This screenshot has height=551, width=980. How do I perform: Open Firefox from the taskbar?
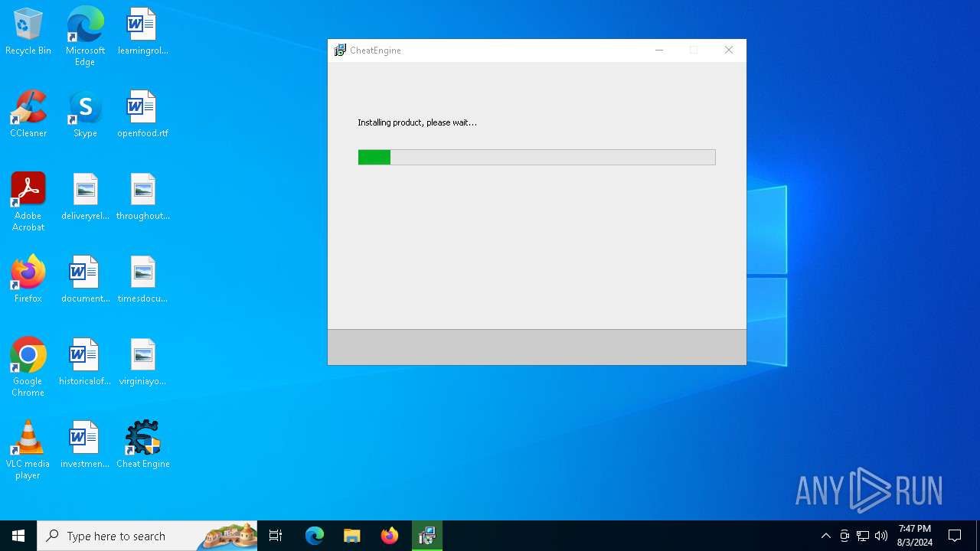click(x=390, y=536)
